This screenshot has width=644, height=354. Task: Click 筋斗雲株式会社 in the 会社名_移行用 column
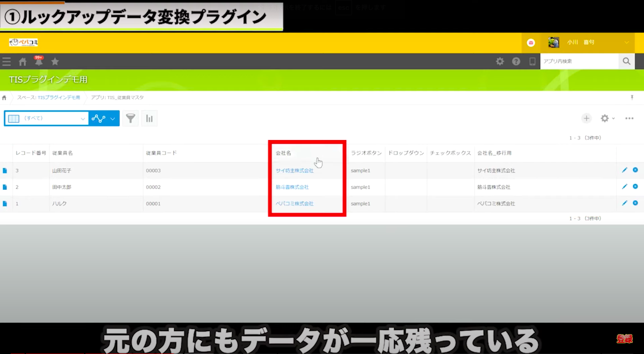click(x=494, y=187)
